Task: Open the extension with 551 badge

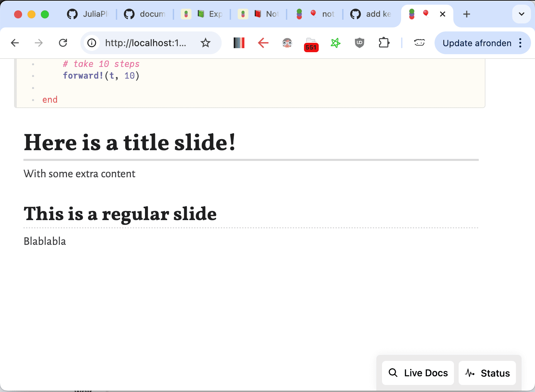Action: [x=311, y=44]
